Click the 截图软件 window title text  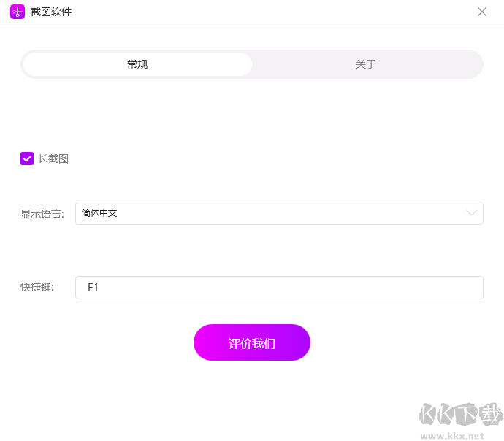51,12
